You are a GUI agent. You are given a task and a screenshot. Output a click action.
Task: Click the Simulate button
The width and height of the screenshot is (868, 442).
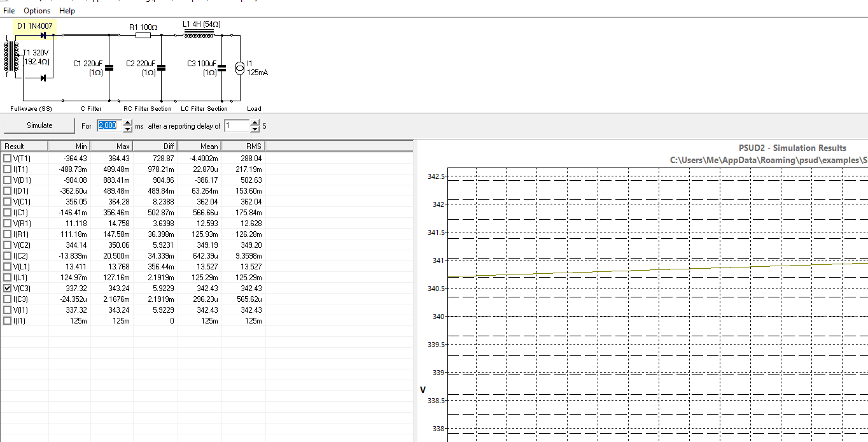[39, 125]
